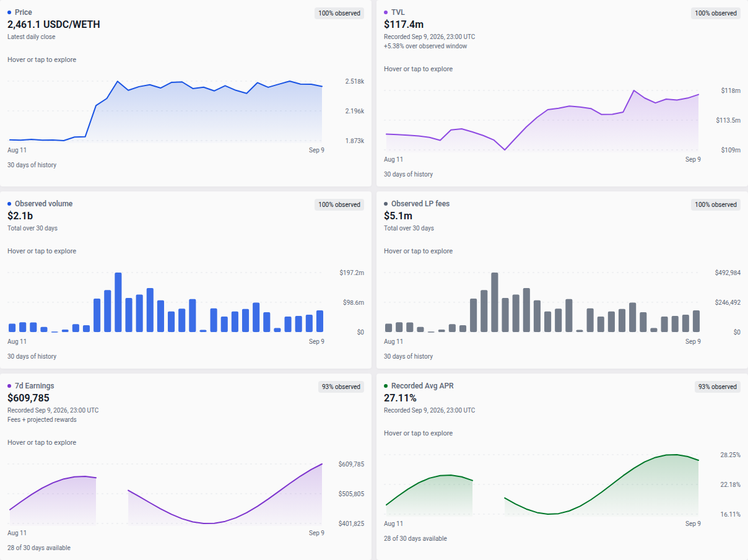Click the $5.1m LP fees total
This screenshot has width=748, height=560.
click(x=398, y=216)
